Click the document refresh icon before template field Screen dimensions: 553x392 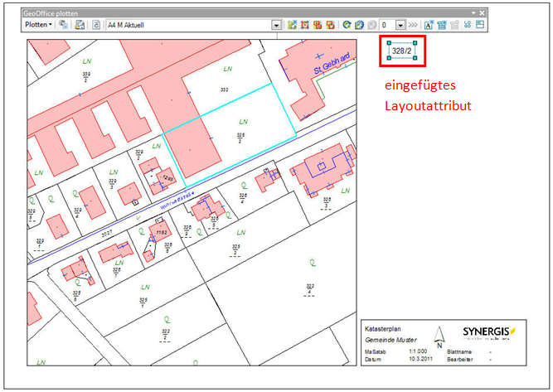[x=96, y=25]
